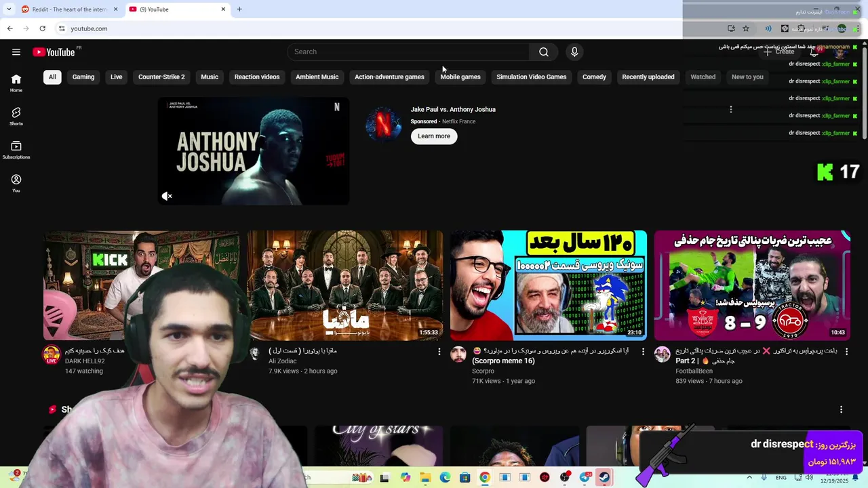Filter by Counter-Strike 2 chip

[x=161, y=77]
